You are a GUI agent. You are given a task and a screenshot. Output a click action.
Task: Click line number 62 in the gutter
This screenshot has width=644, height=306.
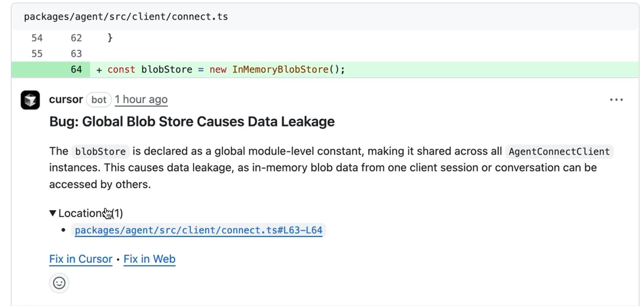(x=76, y=38)
